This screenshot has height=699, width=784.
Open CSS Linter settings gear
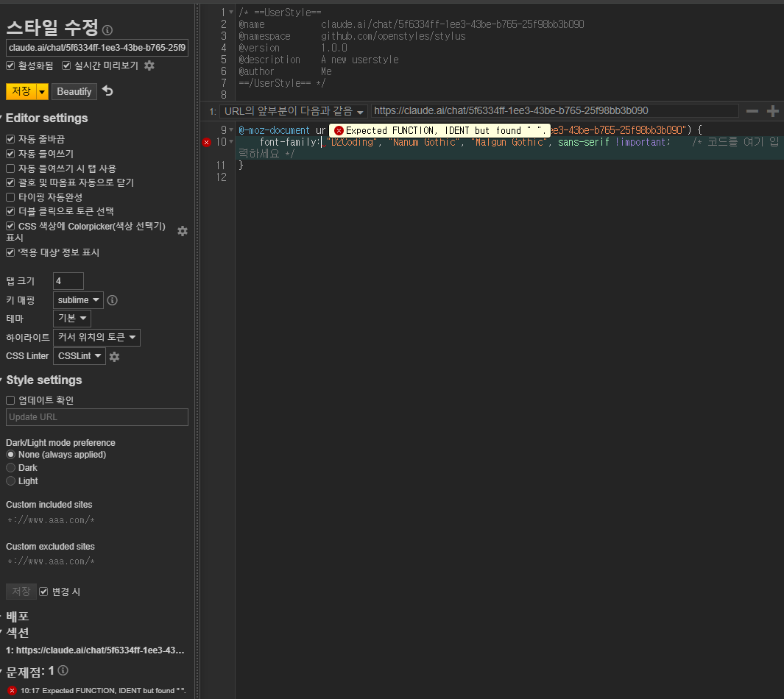click(115, 357)
